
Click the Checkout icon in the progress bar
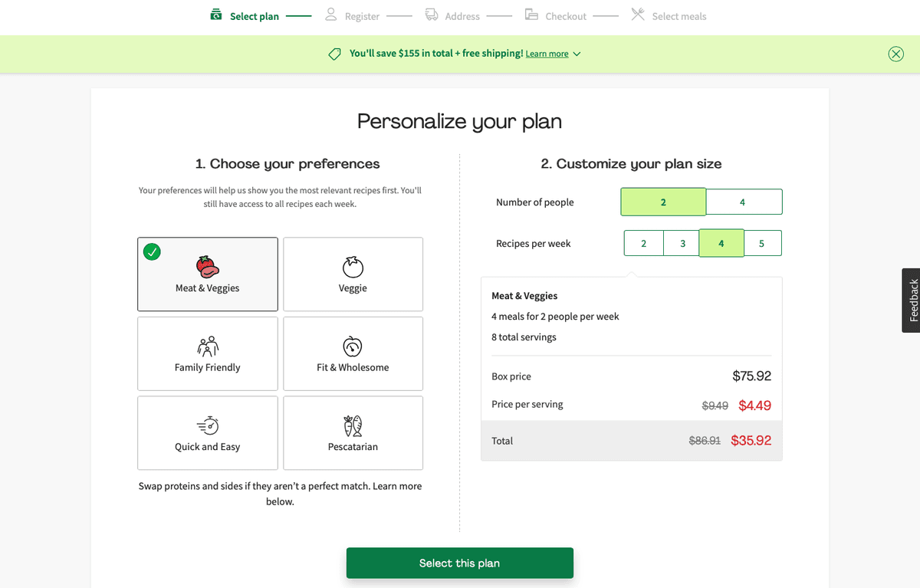tap(531, 15)
